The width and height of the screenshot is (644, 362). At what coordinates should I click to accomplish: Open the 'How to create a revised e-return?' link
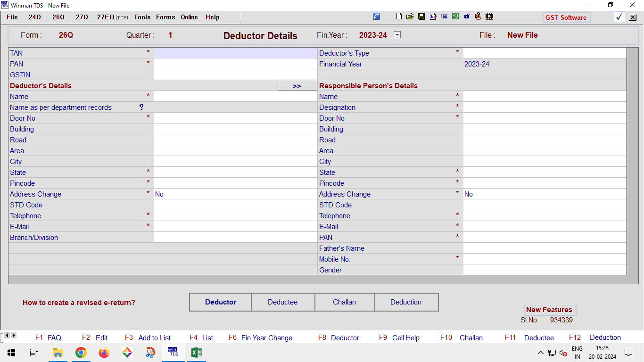79,303
